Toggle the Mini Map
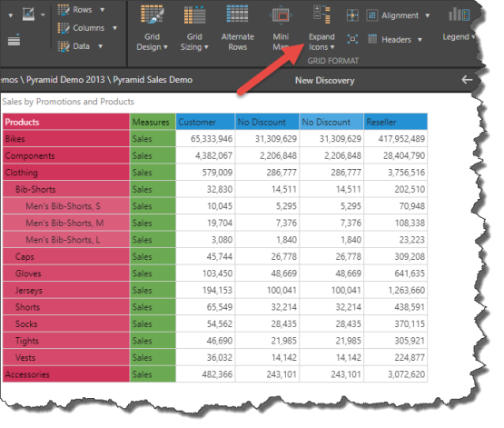This screenshot has height=428, width=504. (281, 28)
